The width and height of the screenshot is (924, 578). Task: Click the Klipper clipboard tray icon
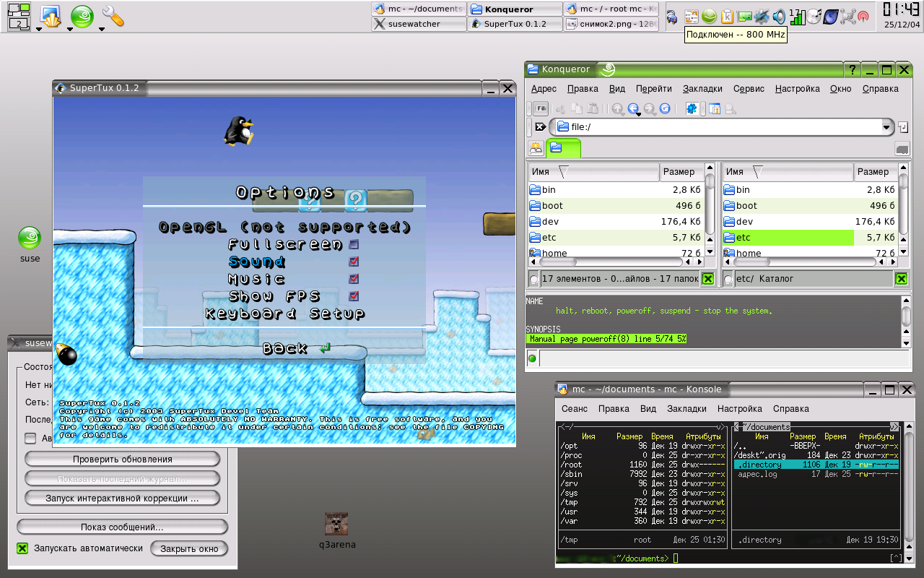(x=728, y=16)
